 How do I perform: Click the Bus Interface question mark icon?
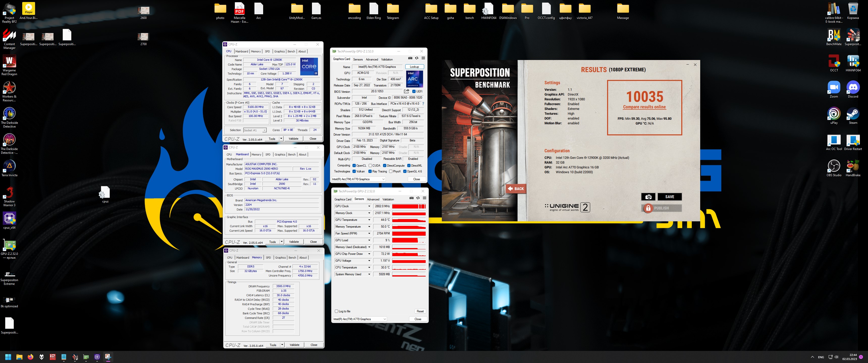423,104
